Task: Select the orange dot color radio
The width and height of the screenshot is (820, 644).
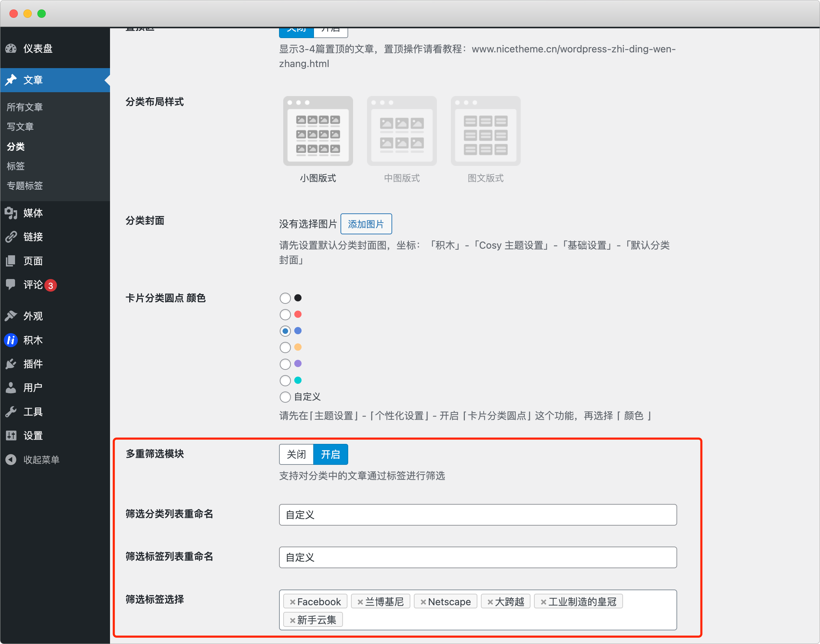Action: 285,347
